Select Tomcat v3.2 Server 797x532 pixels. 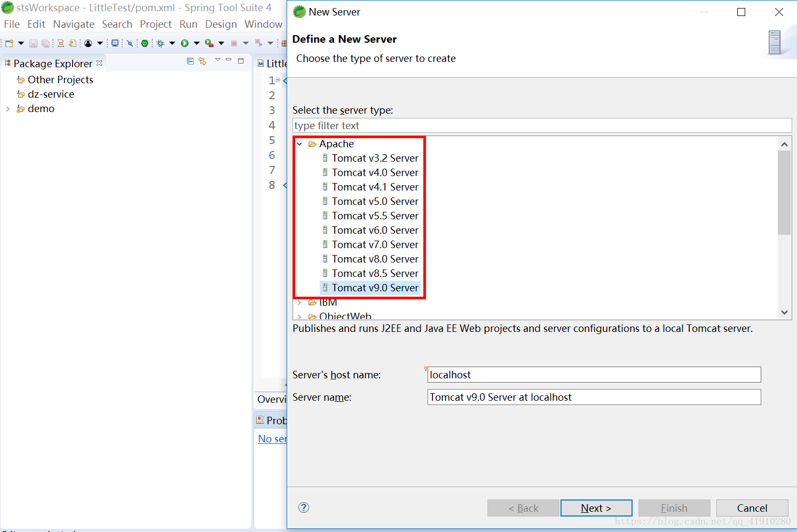point(375,158)
